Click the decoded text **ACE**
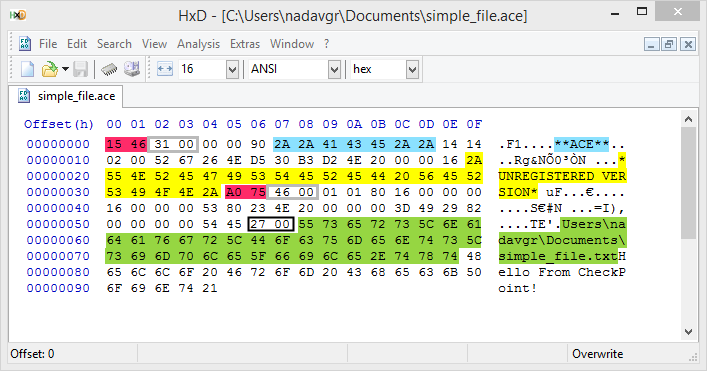Image resolution: width=707 pixels, height=371 pixels. tap(581, 144)
